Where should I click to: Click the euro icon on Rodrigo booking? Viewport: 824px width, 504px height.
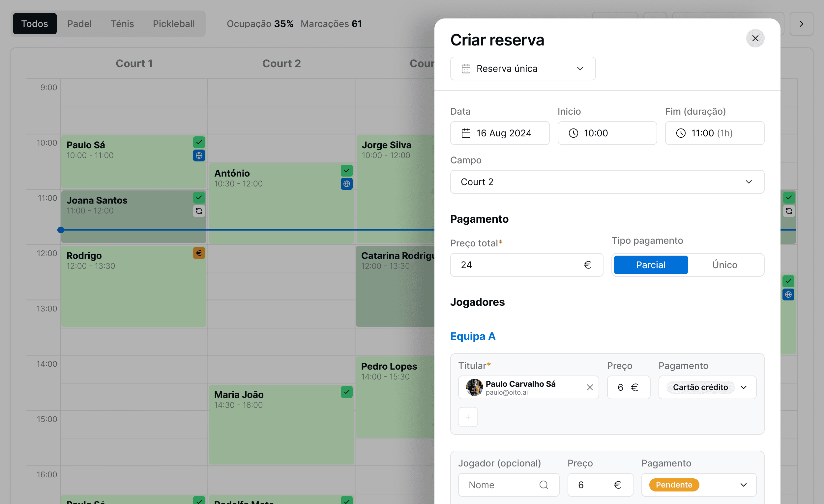(x=199, y=253)
